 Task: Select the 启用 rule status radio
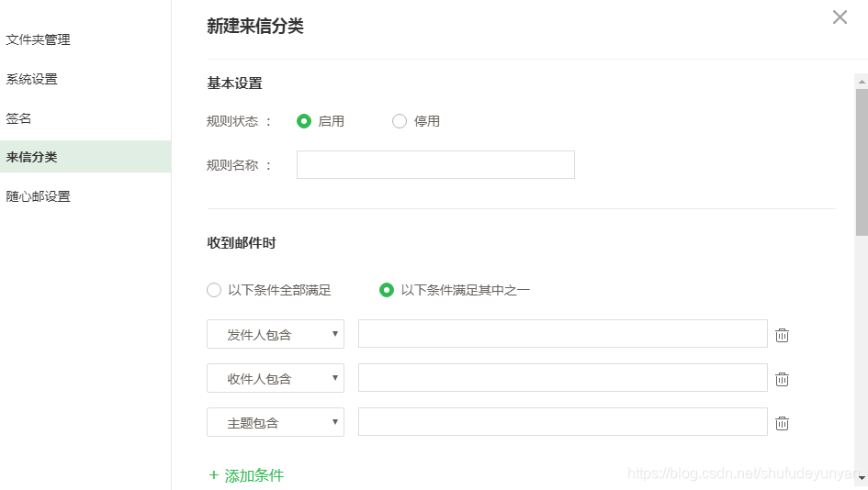point(304,121)
